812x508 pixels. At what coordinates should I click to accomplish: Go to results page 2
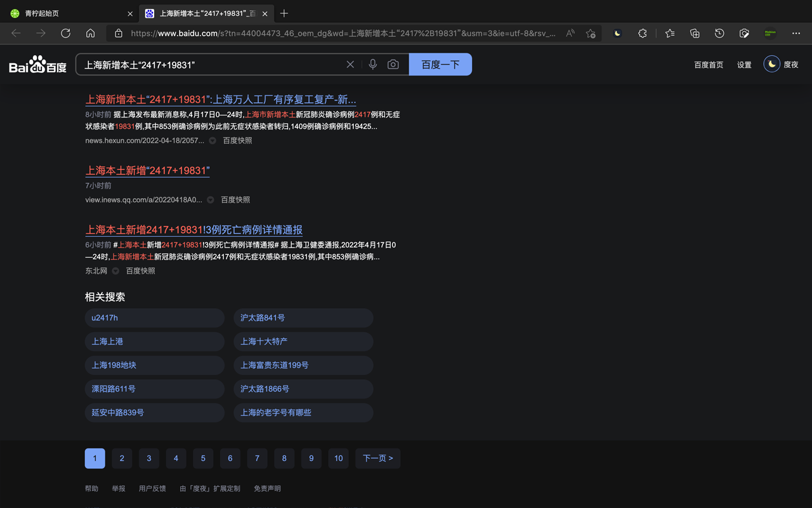pyautogui.click(x=122, y=458)
